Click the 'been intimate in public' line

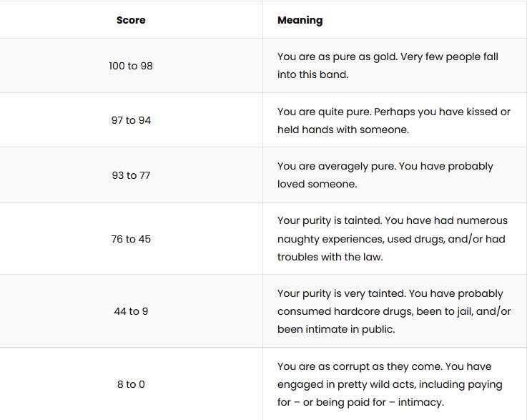coord(336,330)
